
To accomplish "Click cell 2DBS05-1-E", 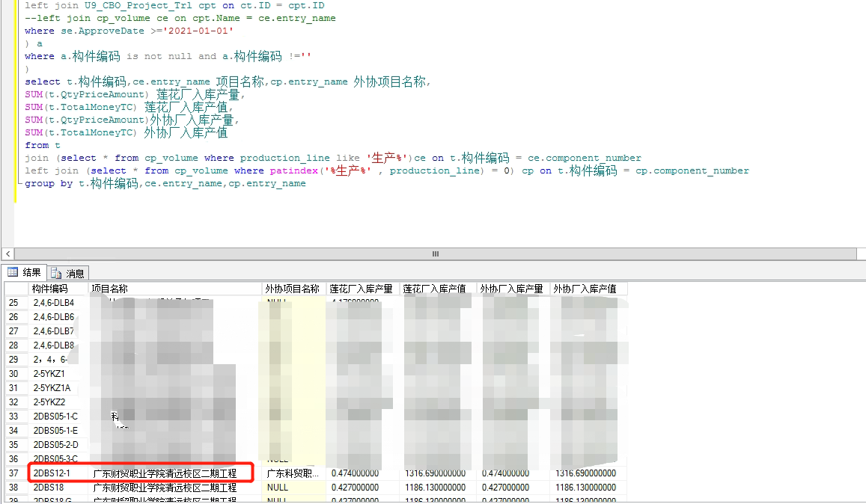I will click(56, 431).
